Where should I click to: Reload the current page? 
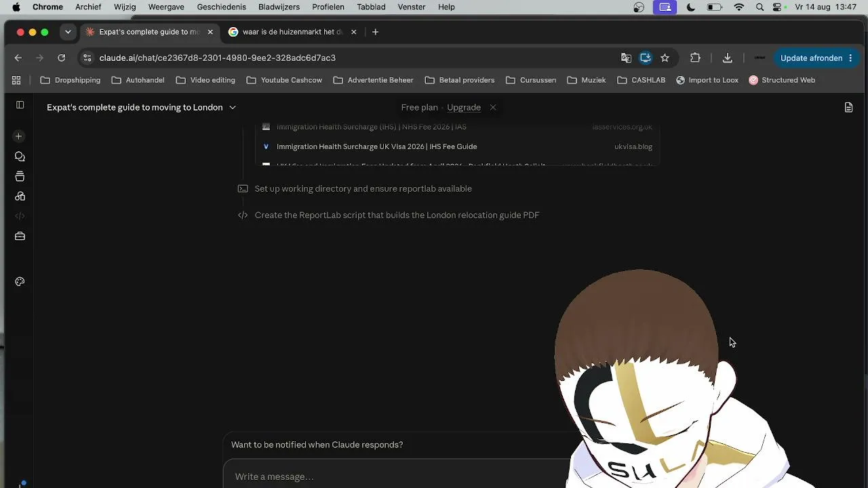(62, 58)
